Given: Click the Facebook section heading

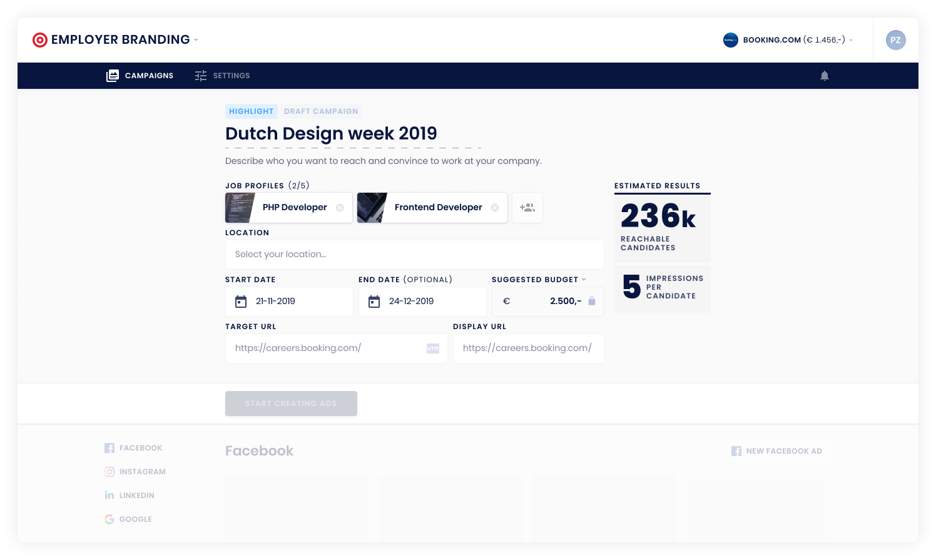Looking at the screenshot, I should coord(259,451).
